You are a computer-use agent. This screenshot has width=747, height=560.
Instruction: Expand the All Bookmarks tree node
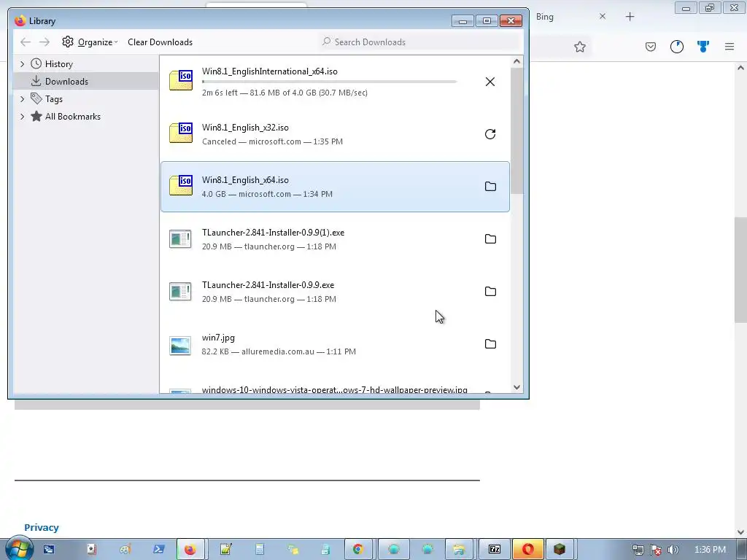(x=22, y=117)
